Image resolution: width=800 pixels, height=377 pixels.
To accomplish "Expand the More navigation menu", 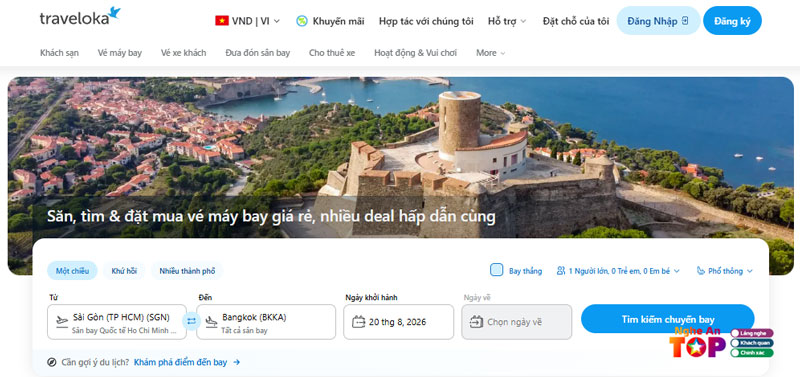I will (x=490, y=53).
